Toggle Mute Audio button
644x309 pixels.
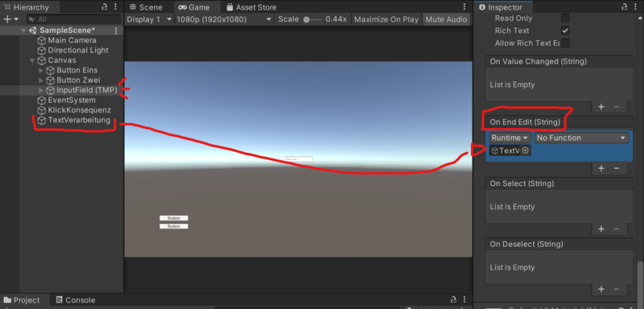pyautogui.click(x=446, y=19)
